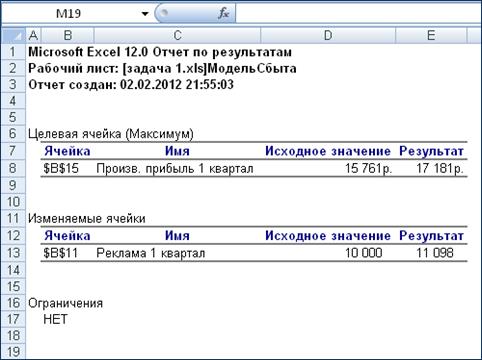This screenshot has width=482, height=360.
Task: Click the Select All corner button
Action: [x=13, y=35]
